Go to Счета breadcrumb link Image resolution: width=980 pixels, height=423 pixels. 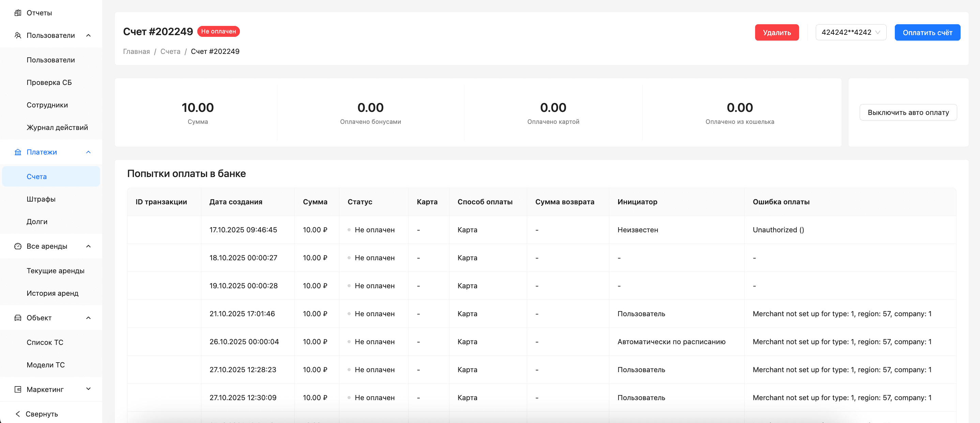170,52
